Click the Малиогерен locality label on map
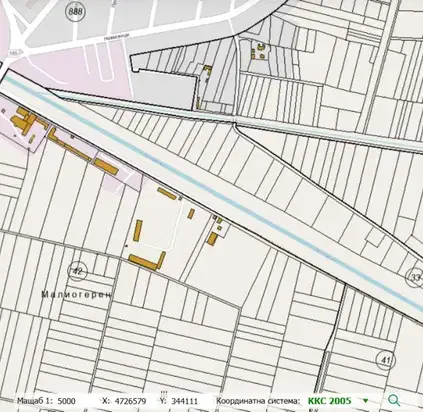 77,295
